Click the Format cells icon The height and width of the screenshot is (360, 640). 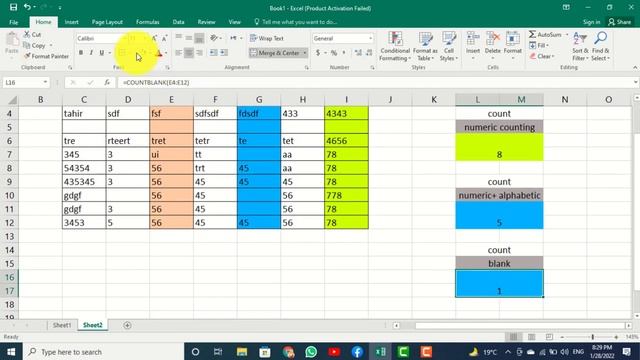513,39
